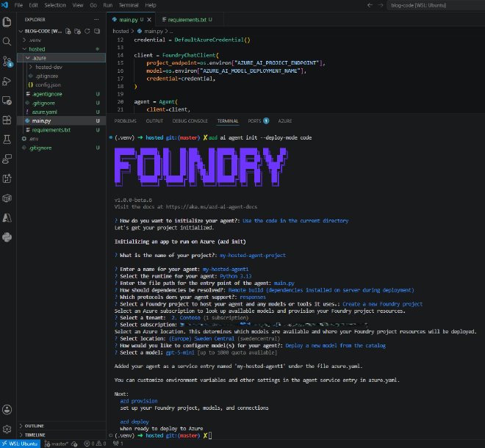Open the Azure icon in activity bar
The height and width of the screenshot is (448, 485).
tap(7, 218)
